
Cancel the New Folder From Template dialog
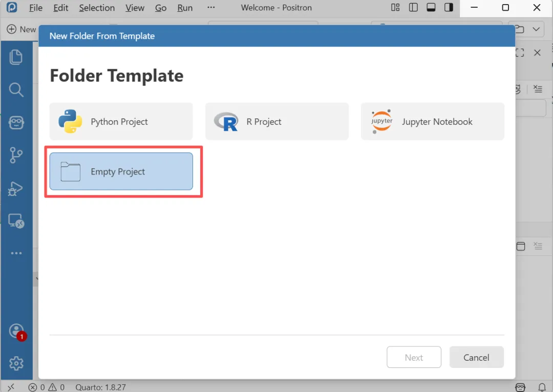click(x=477, y=357)
